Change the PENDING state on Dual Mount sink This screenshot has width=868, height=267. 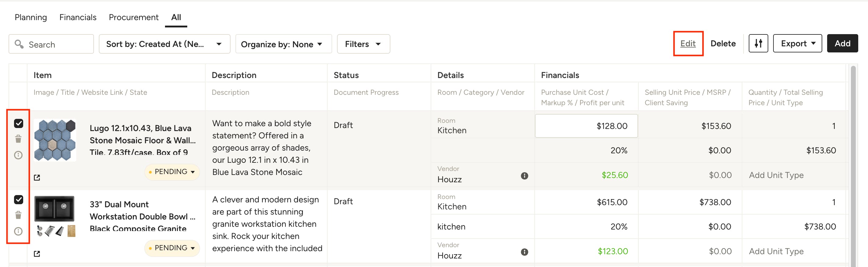click(x=172, y=248)
